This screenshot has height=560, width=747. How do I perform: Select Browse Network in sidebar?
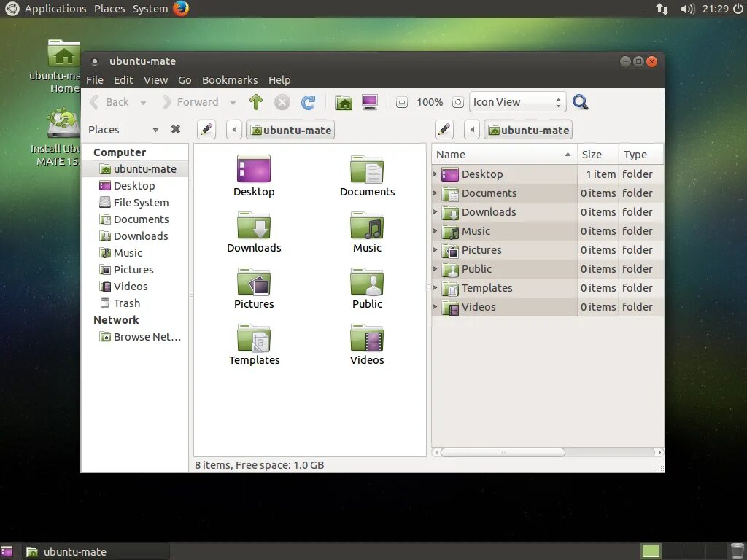[135, 337]
